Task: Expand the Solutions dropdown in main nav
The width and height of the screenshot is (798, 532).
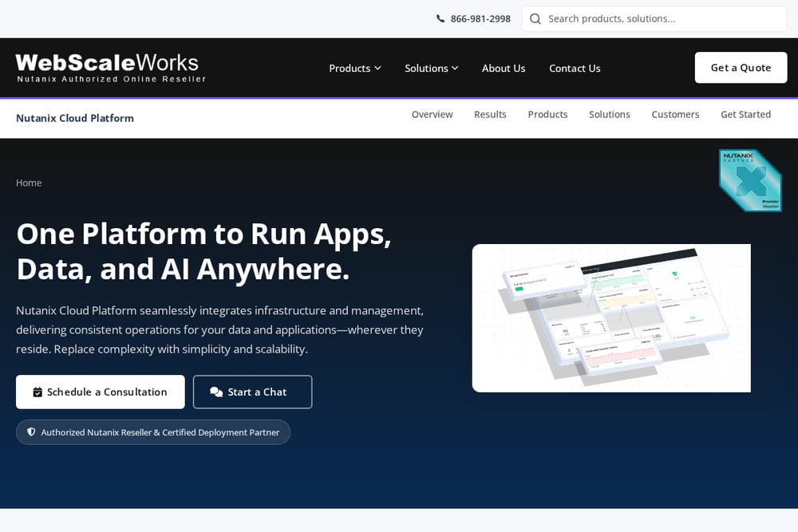Action: (x=431, y=68)
